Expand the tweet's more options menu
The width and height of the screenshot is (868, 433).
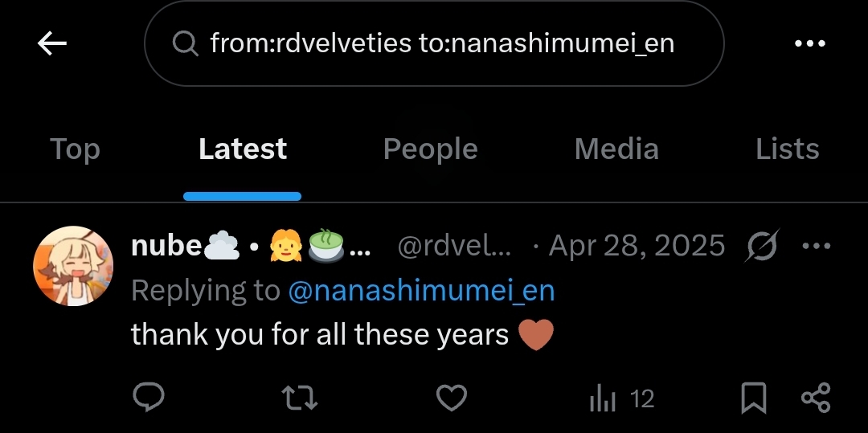tap(816, 246)
